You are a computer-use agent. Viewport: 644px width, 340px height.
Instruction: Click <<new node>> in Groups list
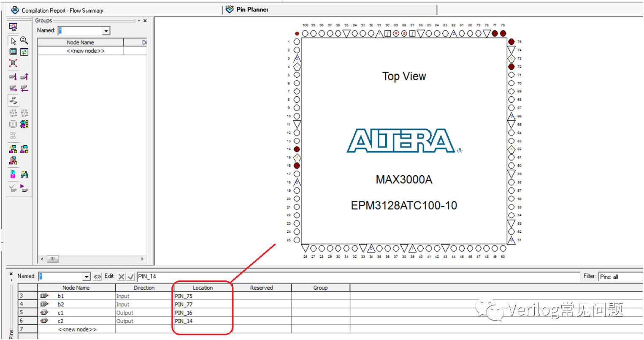pos(86,51)
